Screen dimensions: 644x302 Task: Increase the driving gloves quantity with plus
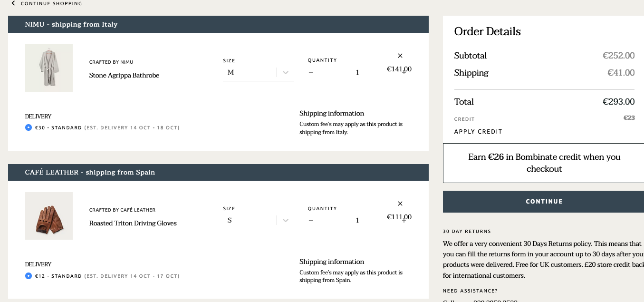pos(404,220)
